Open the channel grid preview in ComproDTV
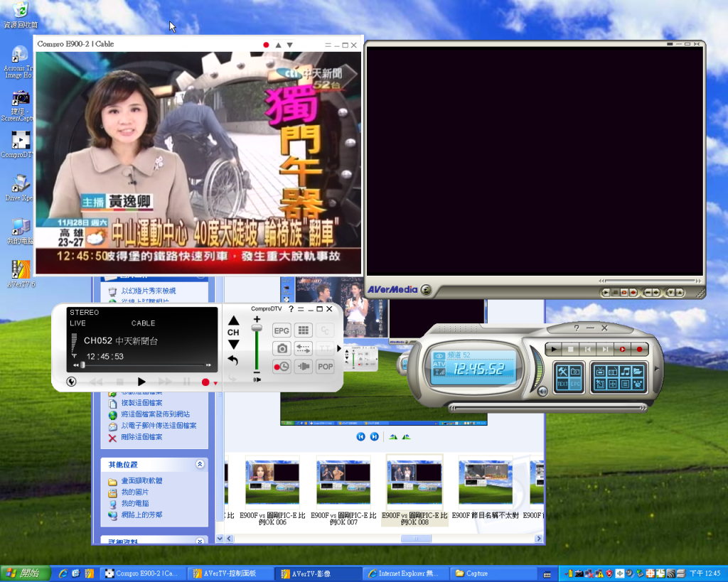The height and width of the screenshot is (582, 728). (x=304, y=330)
